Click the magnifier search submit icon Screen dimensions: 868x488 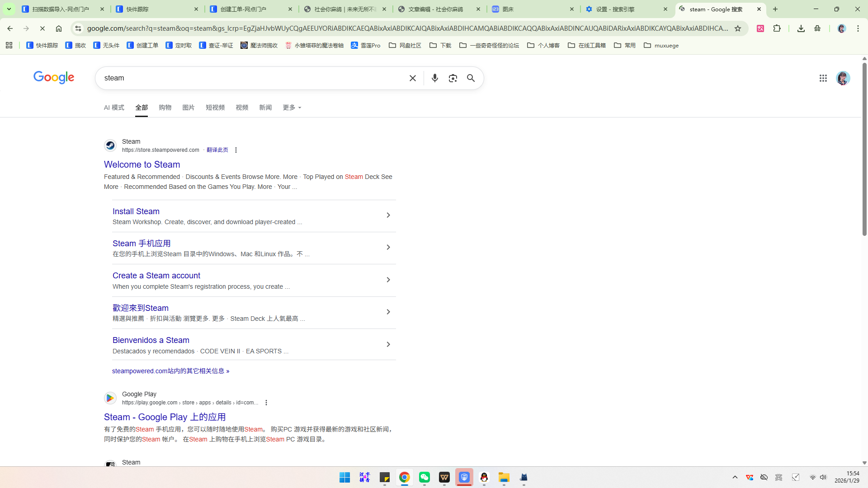[471, 78]
